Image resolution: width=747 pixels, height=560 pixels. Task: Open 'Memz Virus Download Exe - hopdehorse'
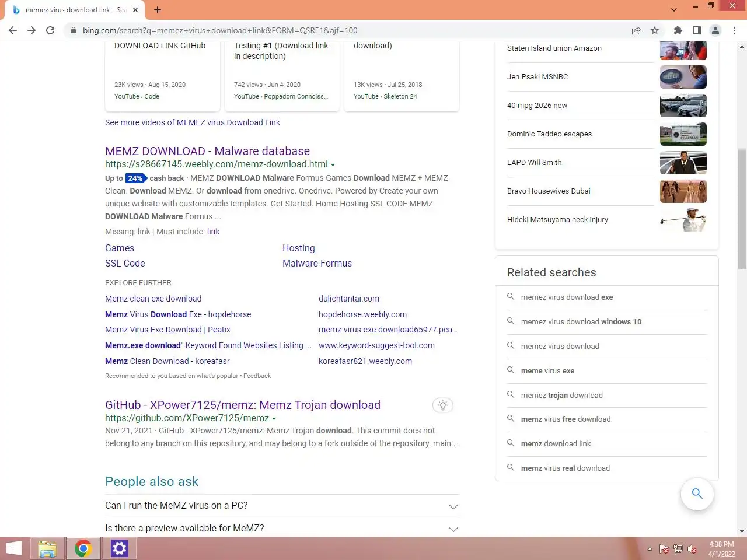tap(178, 314)
